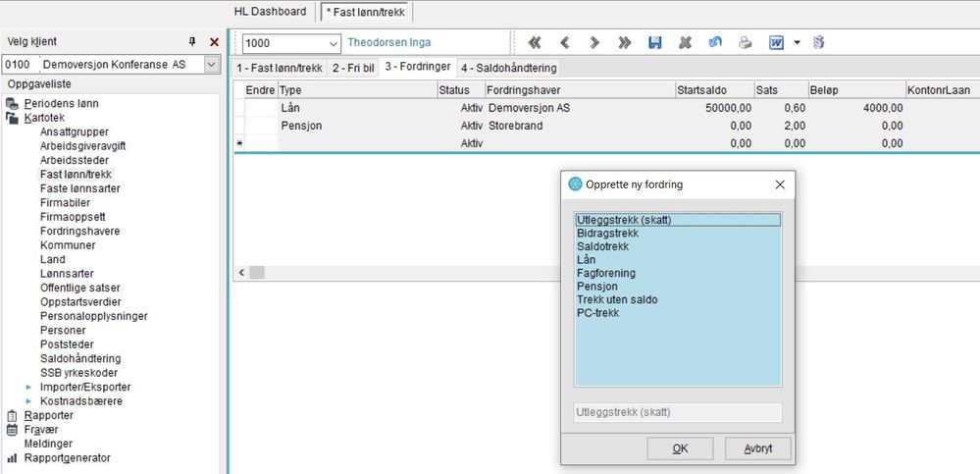Expand the Kostnadsbærere node
This screenshot has width=980, height=474.
pyautogui.click(x=28, y=401)
